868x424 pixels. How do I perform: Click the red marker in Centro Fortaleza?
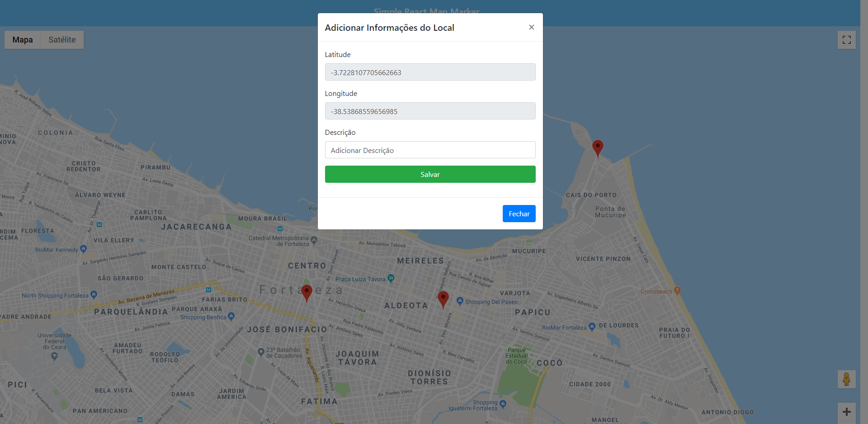[x=307, y=293]
